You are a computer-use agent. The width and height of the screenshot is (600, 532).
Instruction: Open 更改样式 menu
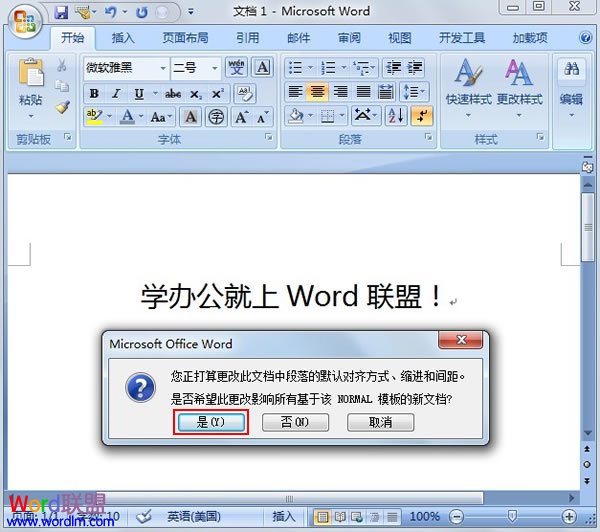click(x=519, y=88)
